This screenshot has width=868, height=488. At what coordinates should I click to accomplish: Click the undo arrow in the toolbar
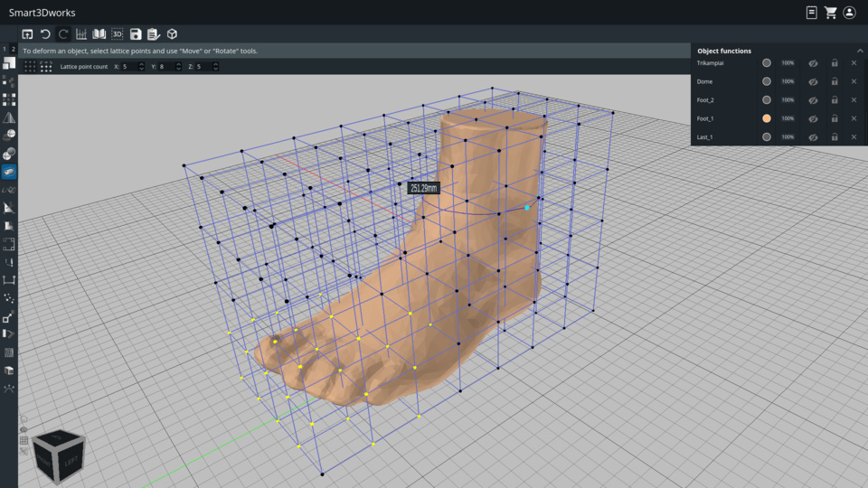pos(45,34)
